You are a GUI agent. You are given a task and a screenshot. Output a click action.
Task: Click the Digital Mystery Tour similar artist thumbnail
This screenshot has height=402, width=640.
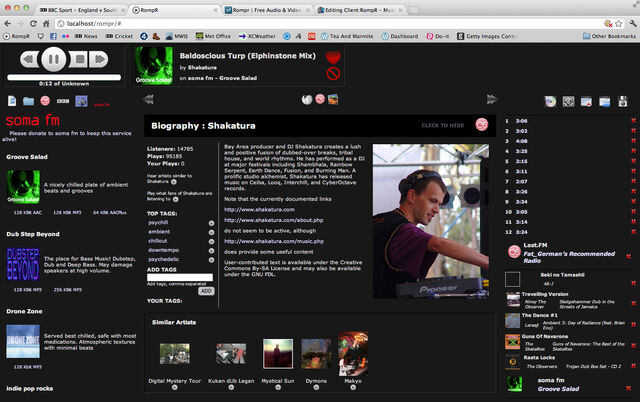175,353
